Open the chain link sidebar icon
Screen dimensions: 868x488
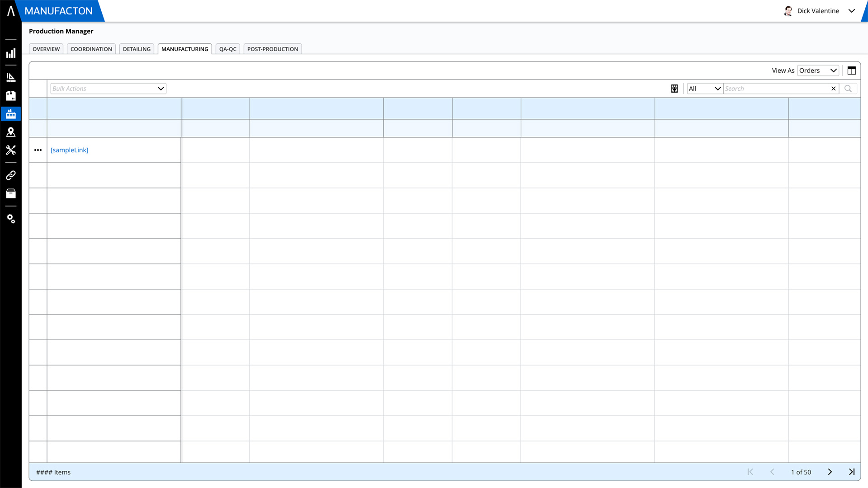click(x=11, y=175)
